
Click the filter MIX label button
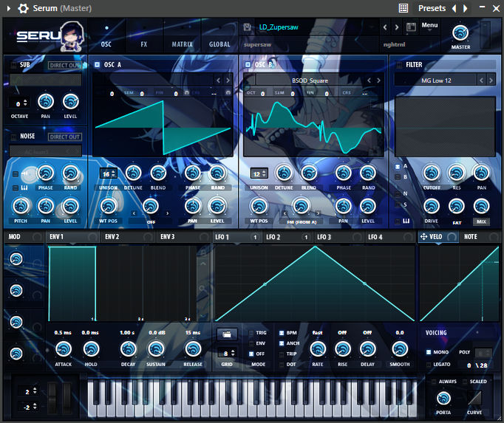click(x=481, y=221)
